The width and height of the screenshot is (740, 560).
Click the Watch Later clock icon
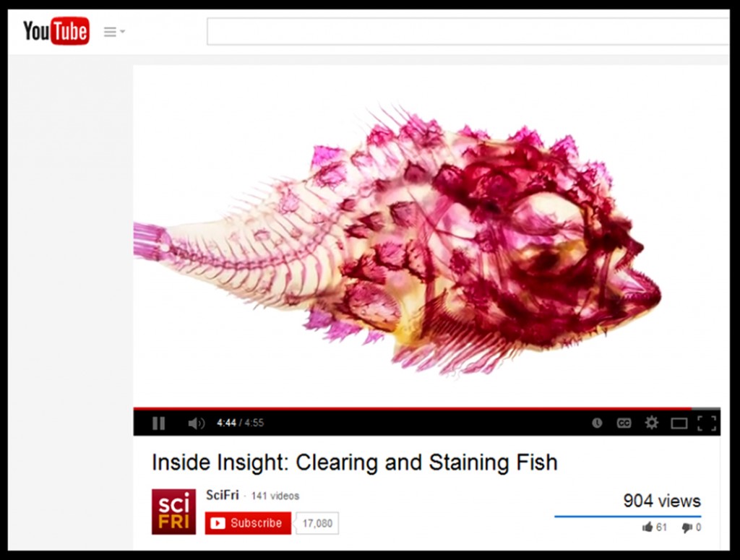(597, 423)
